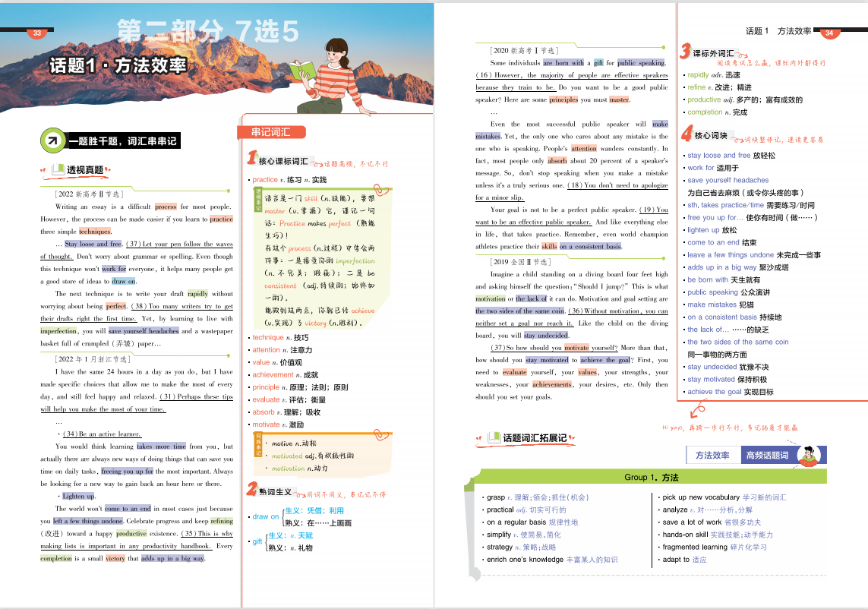Click the phrase the two sides of the same coin
Viewport: 868px width, 609px height.
738,342
